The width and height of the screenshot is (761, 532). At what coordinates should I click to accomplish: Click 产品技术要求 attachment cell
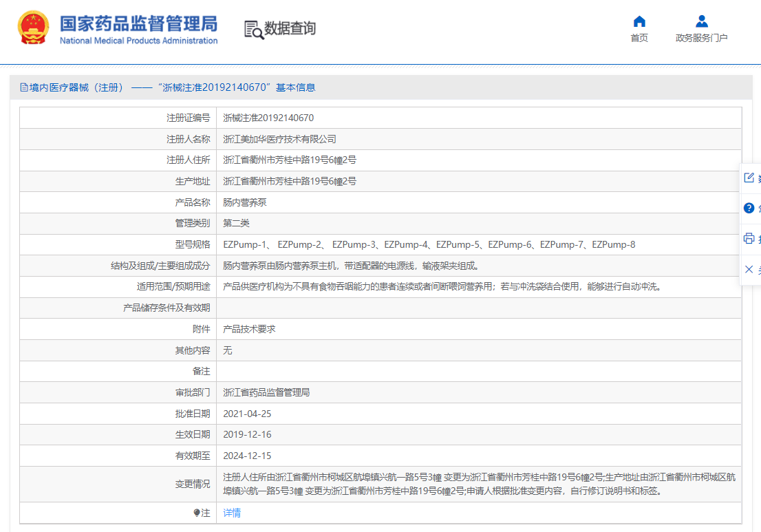point(249,329)
